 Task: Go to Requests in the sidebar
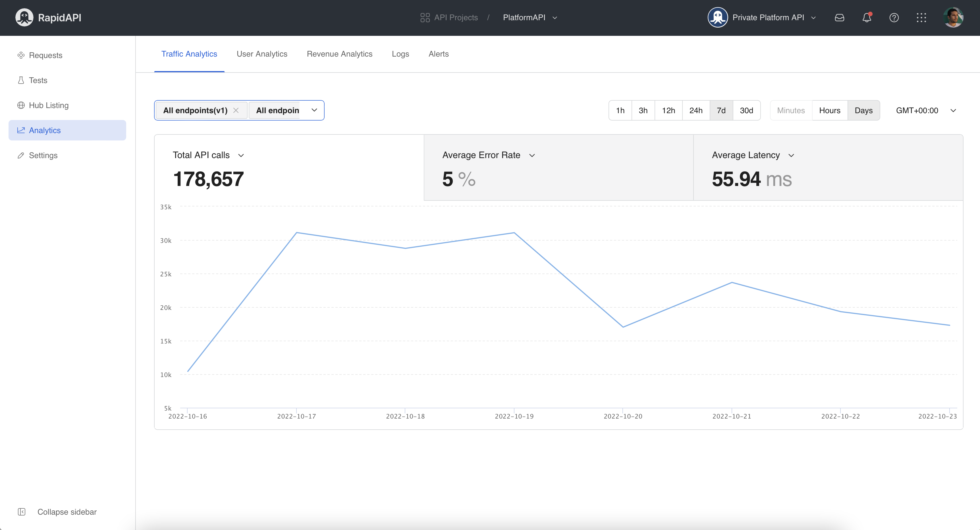(x=67, y=55)
